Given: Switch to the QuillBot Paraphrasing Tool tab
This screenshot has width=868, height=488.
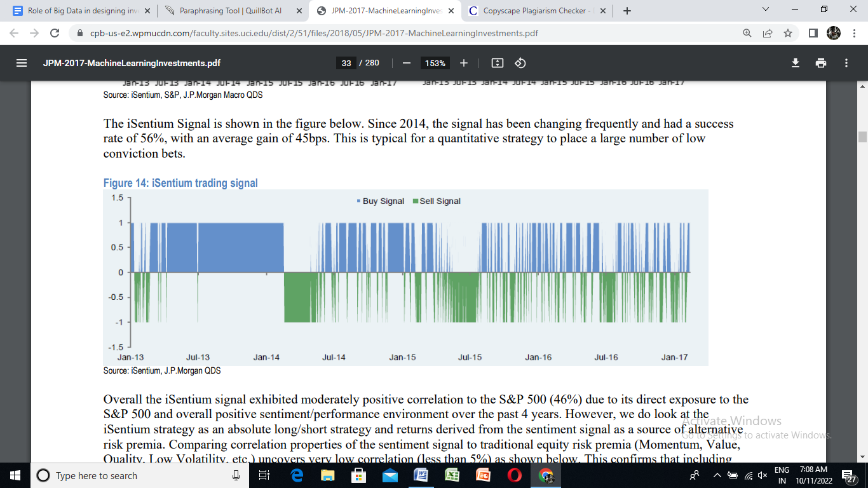Looking at the screenshot, I should tap(230, 11).
